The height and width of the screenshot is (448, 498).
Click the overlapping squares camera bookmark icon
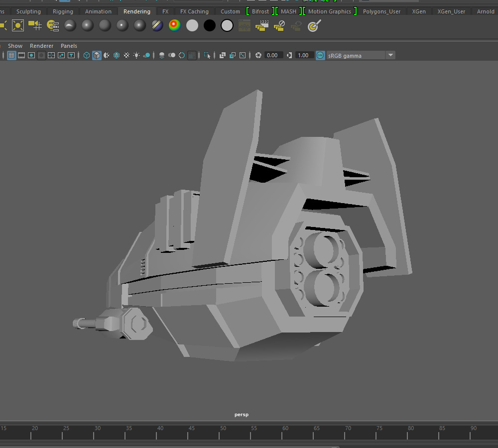click(223, 56)
